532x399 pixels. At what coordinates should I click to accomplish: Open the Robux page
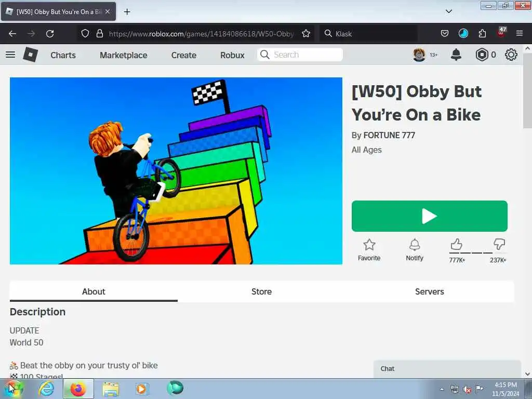(x=232, y=55)
